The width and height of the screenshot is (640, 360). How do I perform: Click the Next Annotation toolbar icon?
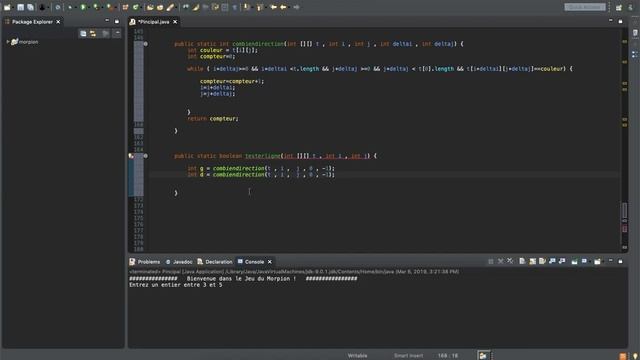[x=246, y=7]
